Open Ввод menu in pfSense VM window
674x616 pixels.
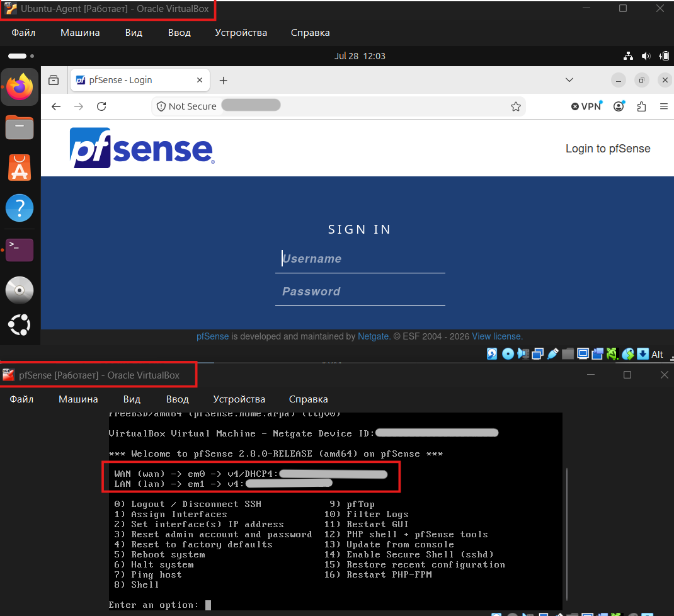coord(178,399)
